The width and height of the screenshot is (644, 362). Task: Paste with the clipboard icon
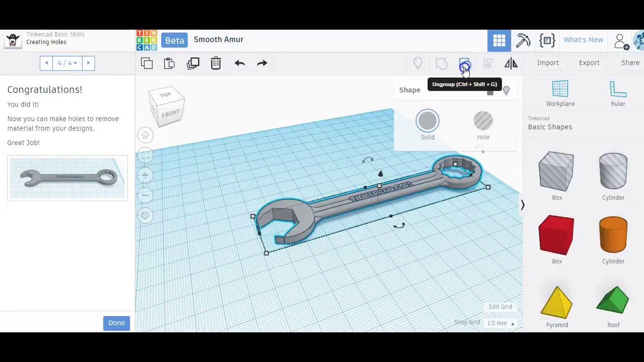(x=169, y=63)
